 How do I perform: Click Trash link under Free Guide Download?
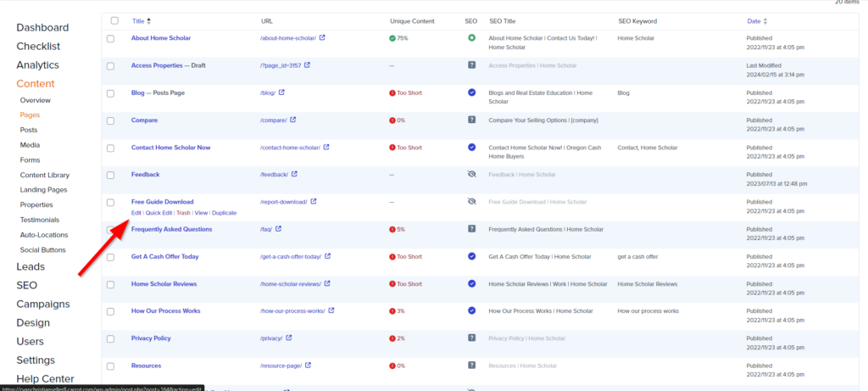click(183, 213)
